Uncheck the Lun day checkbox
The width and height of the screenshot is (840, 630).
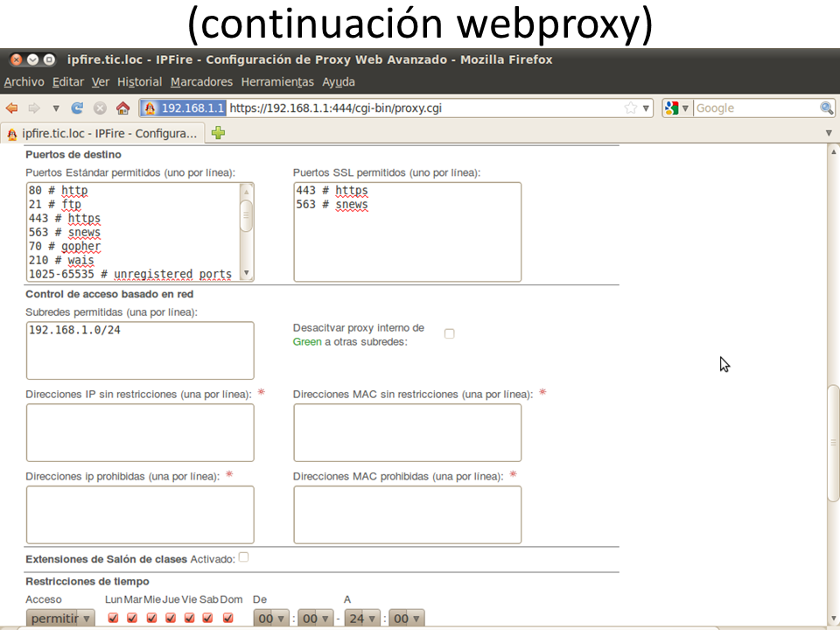coord(113,618)
